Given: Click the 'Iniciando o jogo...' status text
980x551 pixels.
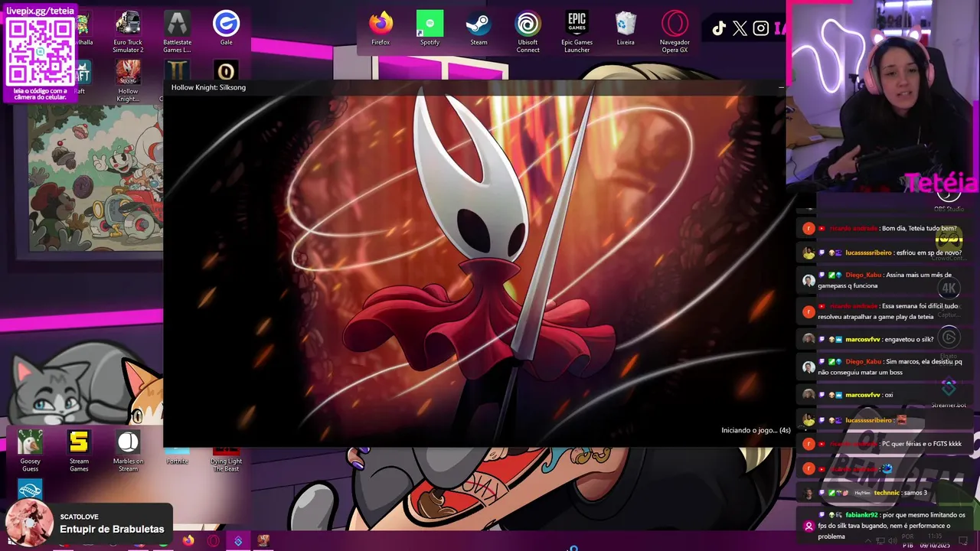Looking at the screenshot, I should (x=756, y=430).
